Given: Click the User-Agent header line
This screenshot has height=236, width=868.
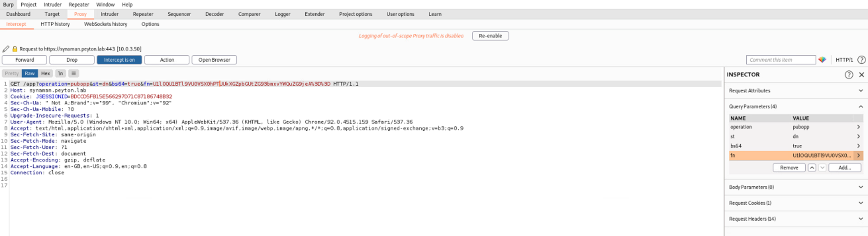Looking at the screenshot, I should point(212,122).
